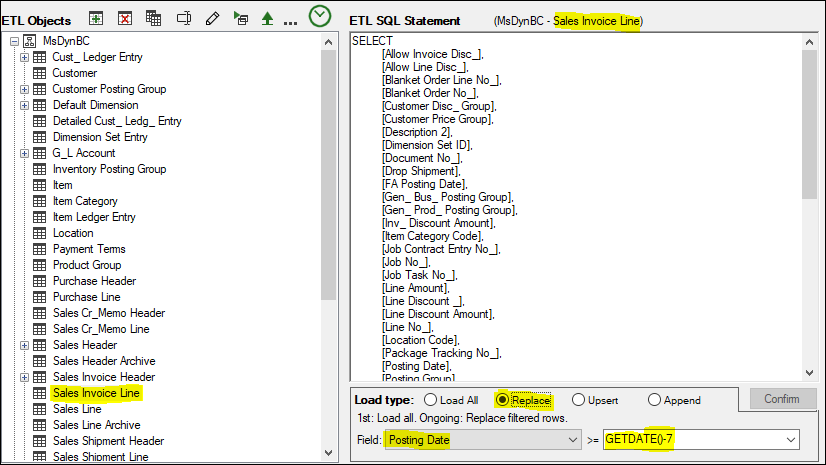Image resolution: width=826 pixels, height=465 pixels.
Task: Open the Posting Date field dropdown
Action: pos(573,440)
